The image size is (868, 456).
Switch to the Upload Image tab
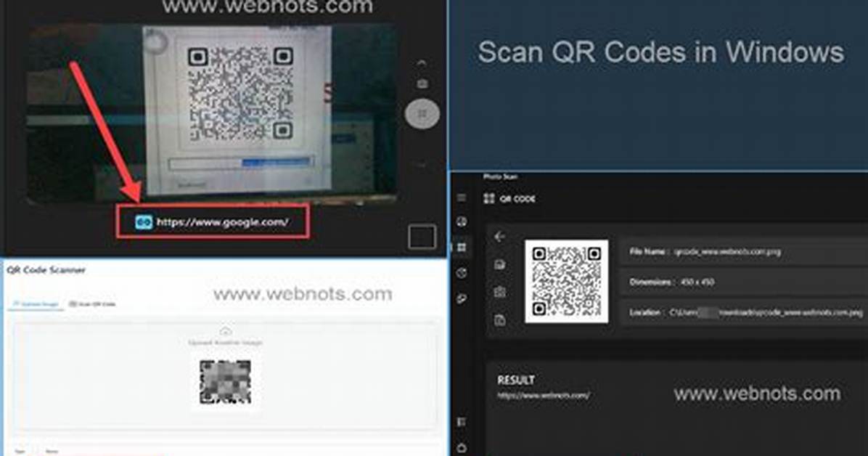coord(36,304)
